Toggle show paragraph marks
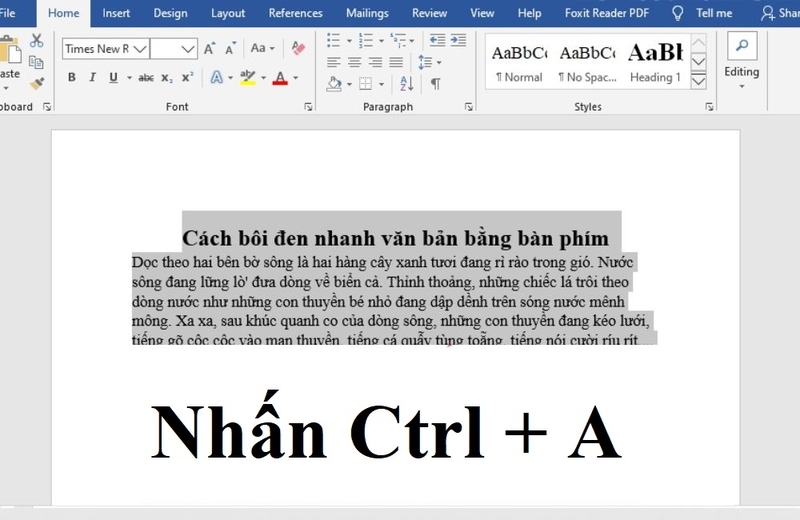 (x=436, y=84)
